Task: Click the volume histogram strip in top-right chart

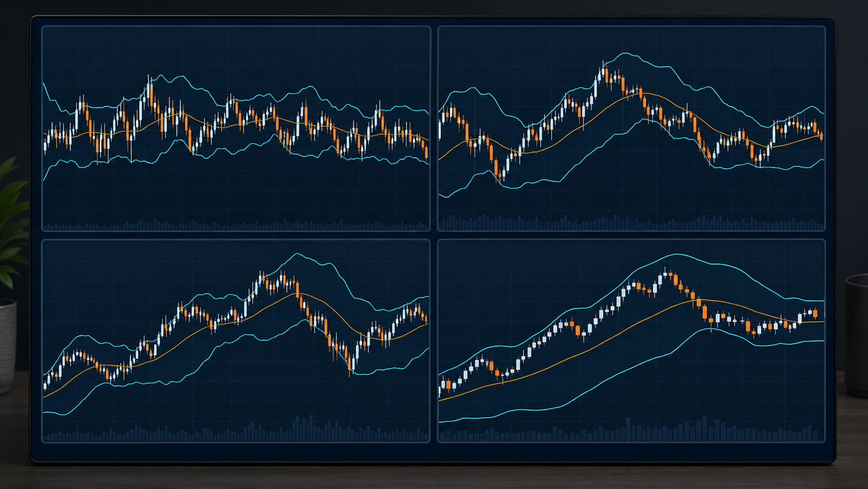Action: (x=632, y=223)
